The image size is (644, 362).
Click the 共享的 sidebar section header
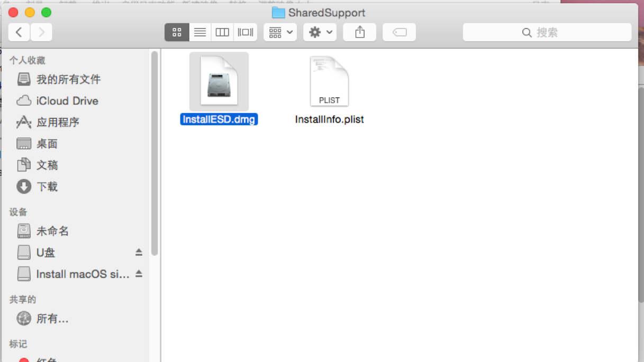pos(23,300)
